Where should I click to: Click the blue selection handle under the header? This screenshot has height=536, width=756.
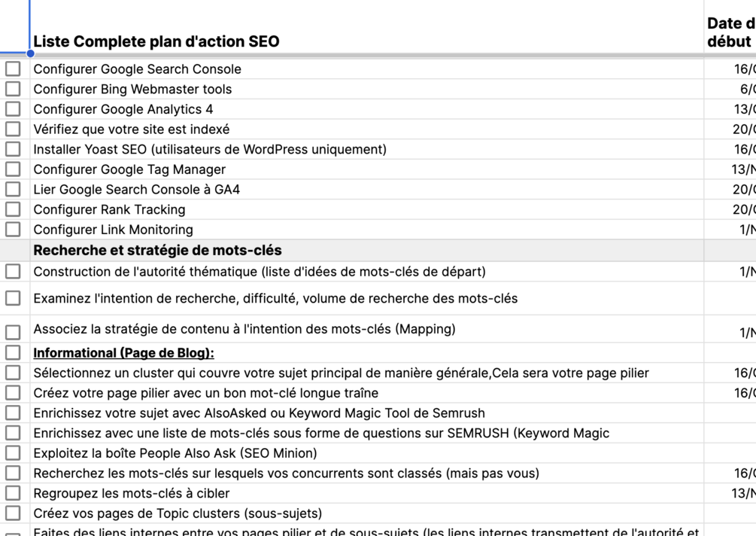coord(31,53)
